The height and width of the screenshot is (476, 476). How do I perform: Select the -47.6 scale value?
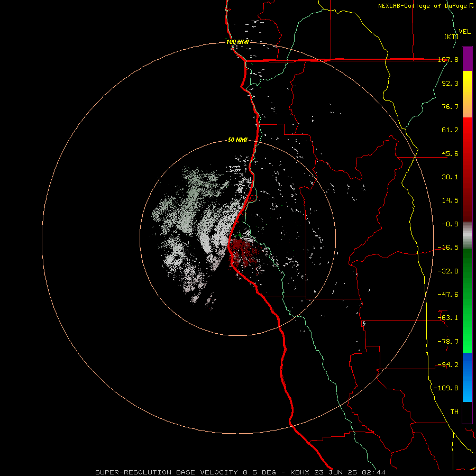[448, 295]
